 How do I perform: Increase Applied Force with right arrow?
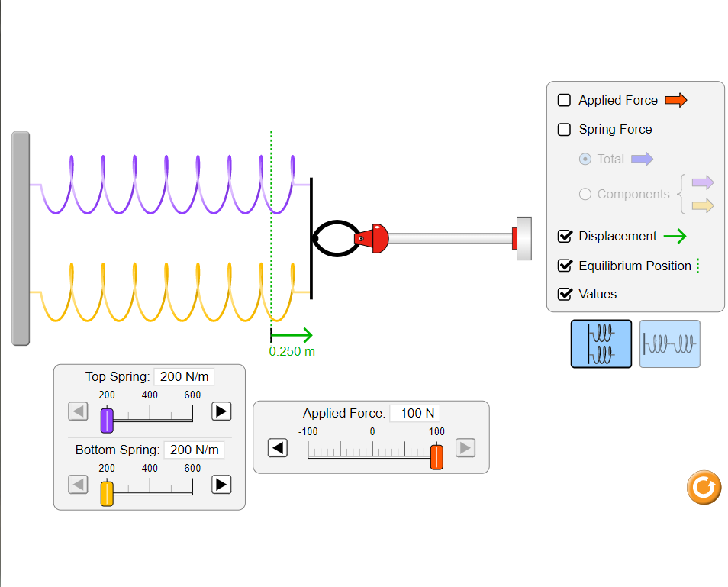pos(465,448)
